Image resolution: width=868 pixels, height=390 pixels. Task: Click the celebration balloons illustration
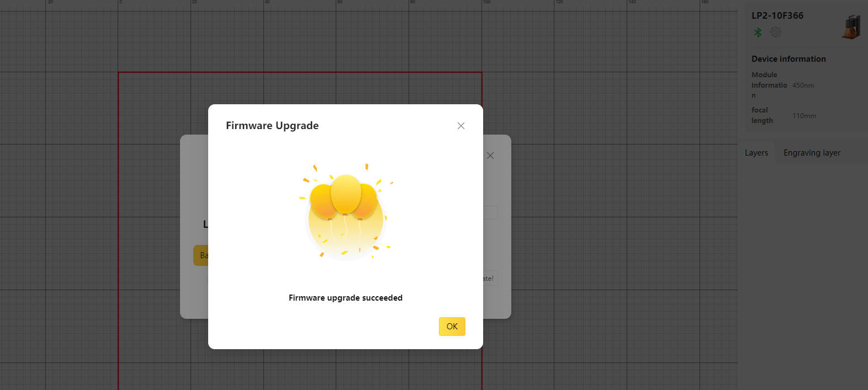(x=345, y=211)
